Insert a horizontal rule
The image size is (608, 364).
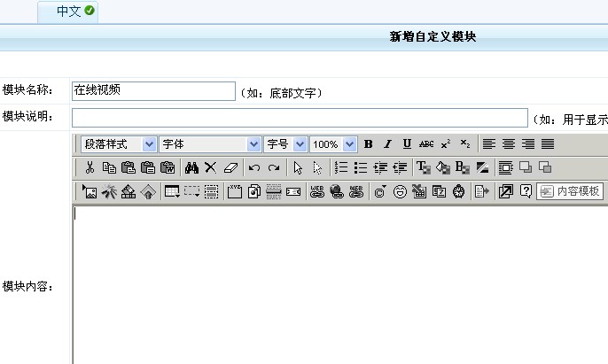point(274,191)
